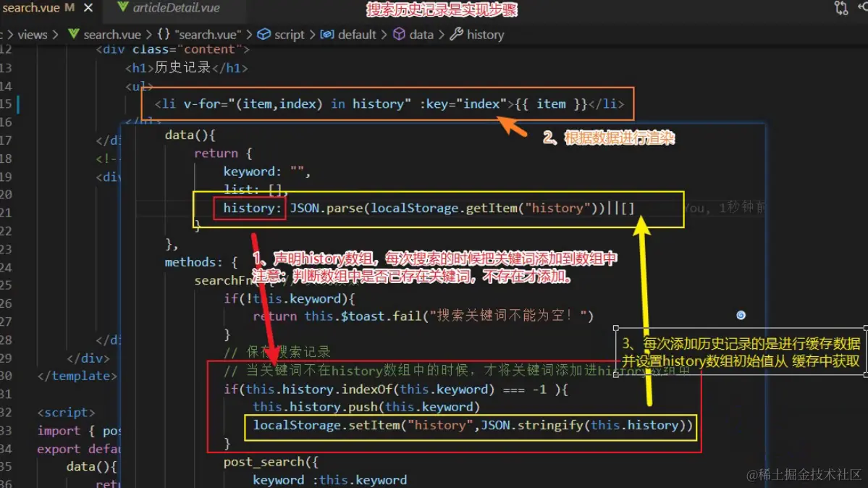The width and height of the screenshot is (868, 488).
Task: Click the li v-for code line
Action: (389, 104)
